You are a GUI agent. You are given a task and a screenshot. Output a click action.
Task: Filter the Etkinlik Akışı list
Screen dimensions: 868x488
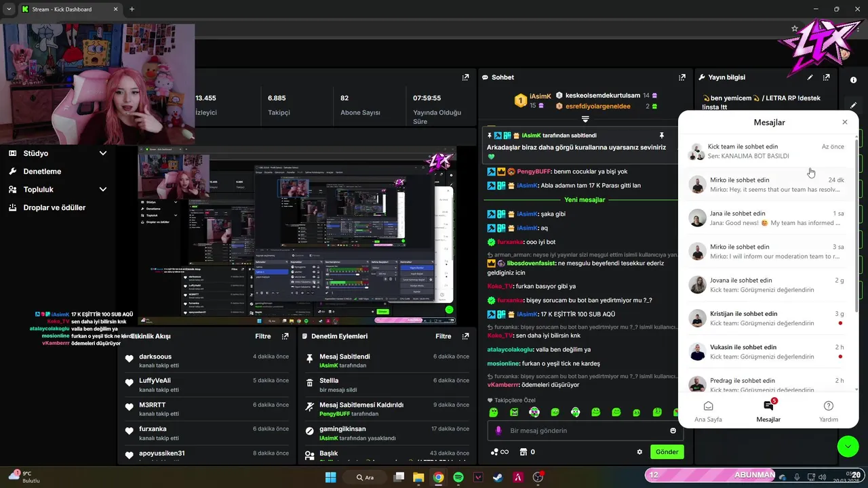tap(263, 336)
